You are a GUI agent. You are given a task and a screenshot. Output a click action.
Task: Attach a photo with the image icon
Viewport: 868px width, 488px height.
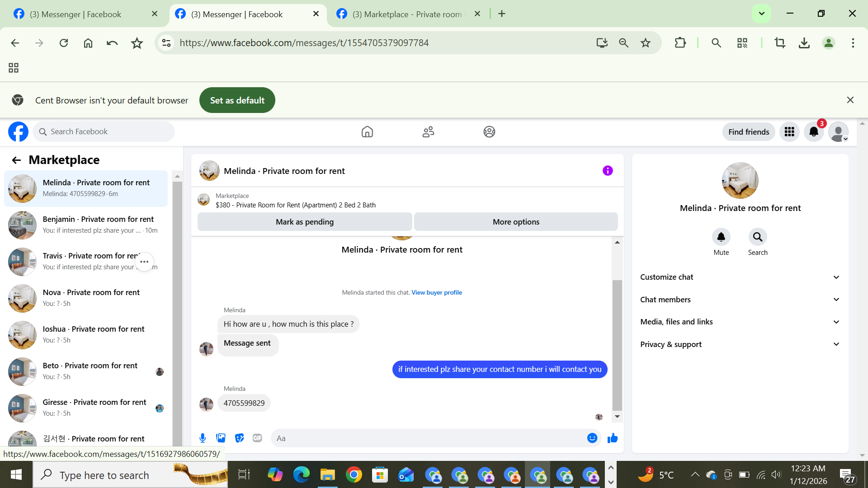click(x=221, y=438)
